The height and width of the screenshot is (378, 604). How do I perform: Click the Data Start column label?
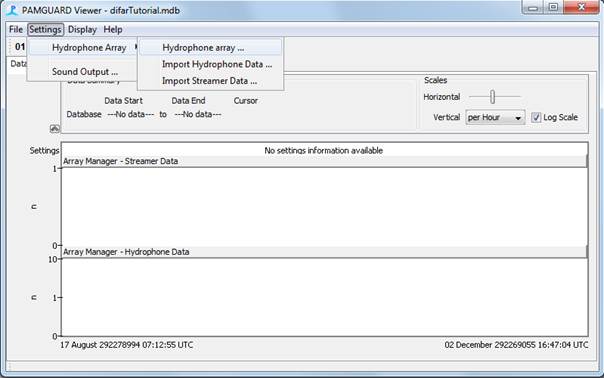point(123,101)
